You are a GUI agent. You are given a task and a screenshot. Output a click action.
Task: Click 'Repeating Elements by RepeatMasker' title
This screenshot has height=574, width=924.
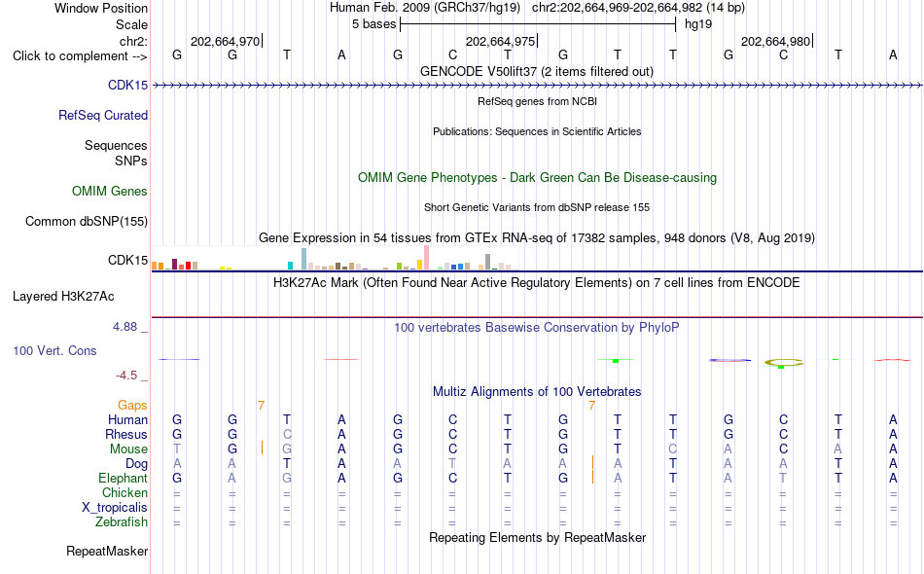(x=537, y=538)
